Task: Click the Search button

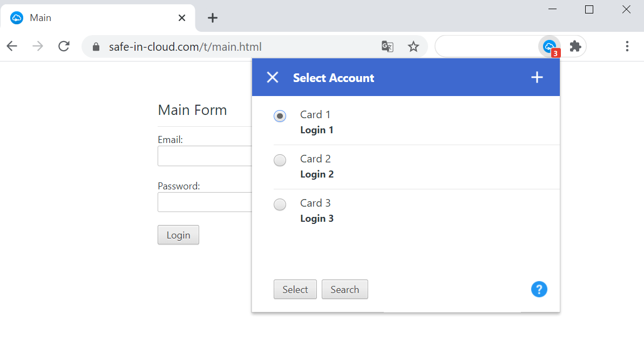Action: [x=344, y=289]
